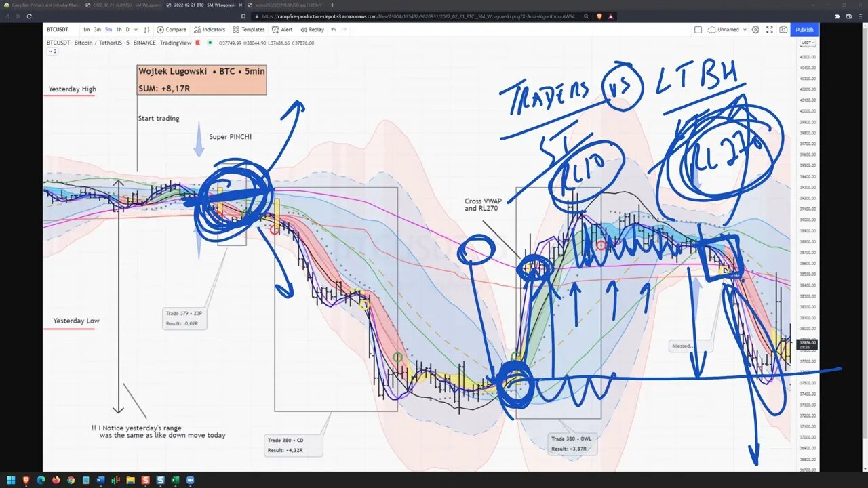Open the indicator Templates menu
The height and width of the screenshot is (488, 868).
(x=248, y=30)
